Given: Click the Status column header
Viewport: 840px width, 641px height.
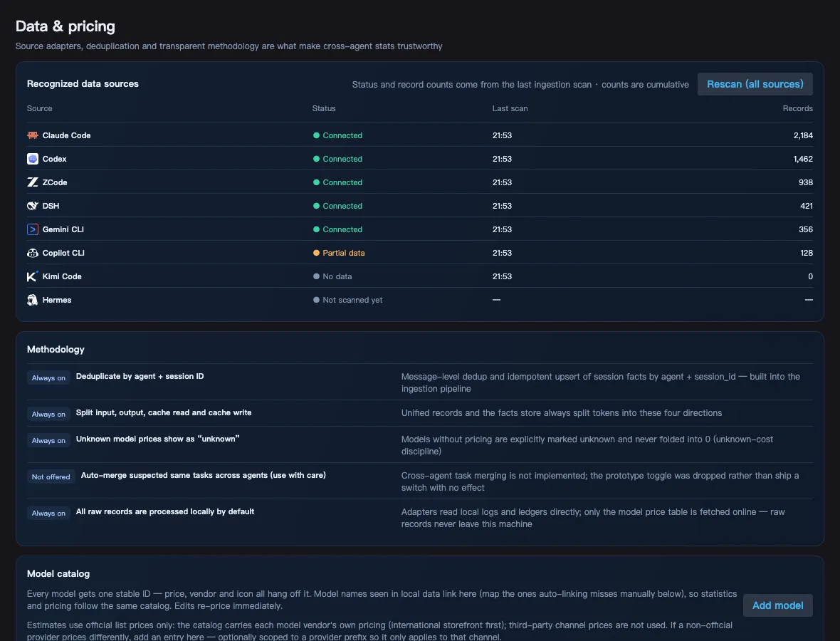Looking at the screenshot, I should coord(324,108).
